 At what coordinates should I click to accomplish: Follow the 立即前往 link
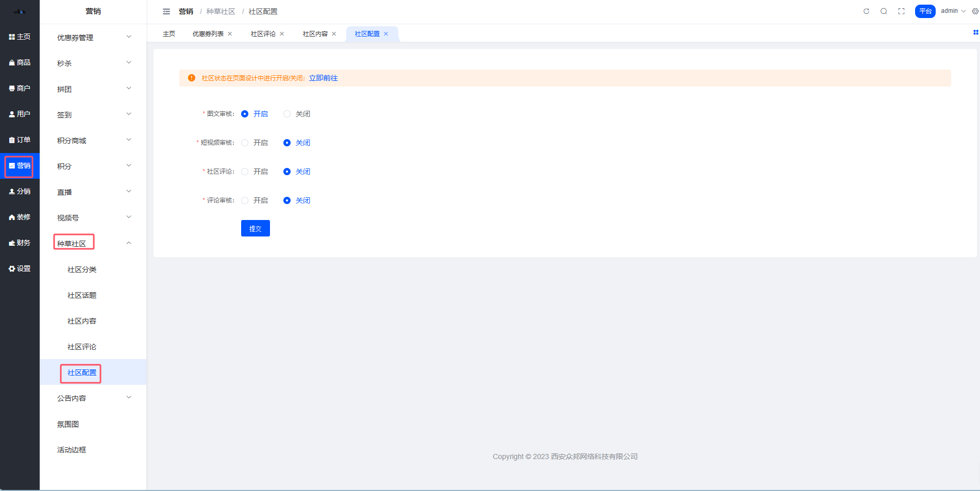coord(323,78)
